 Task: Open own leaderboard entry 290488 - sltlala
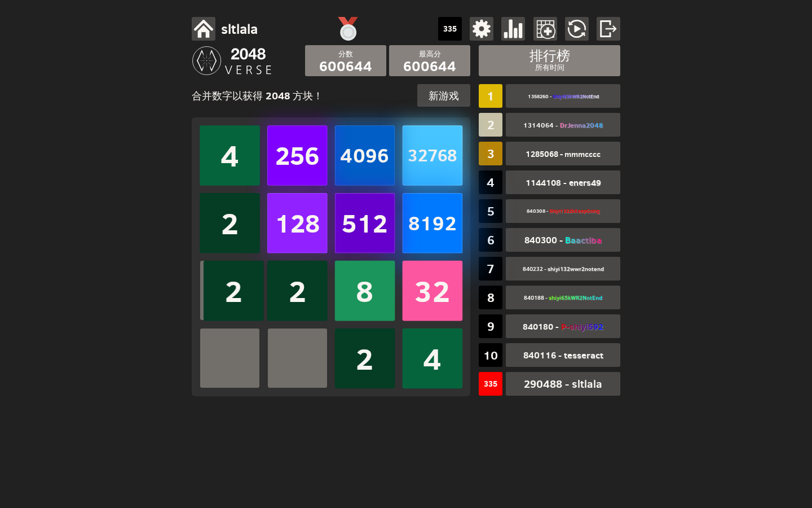(563, 384)
